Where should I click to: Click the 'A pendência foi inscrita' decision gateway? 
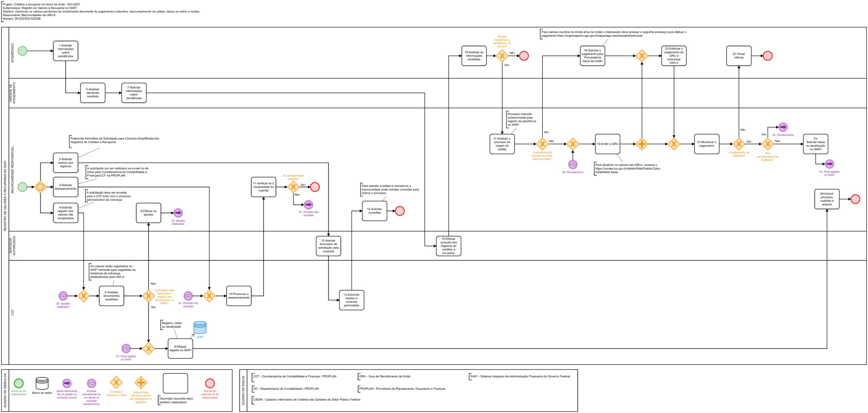[542, 144]
